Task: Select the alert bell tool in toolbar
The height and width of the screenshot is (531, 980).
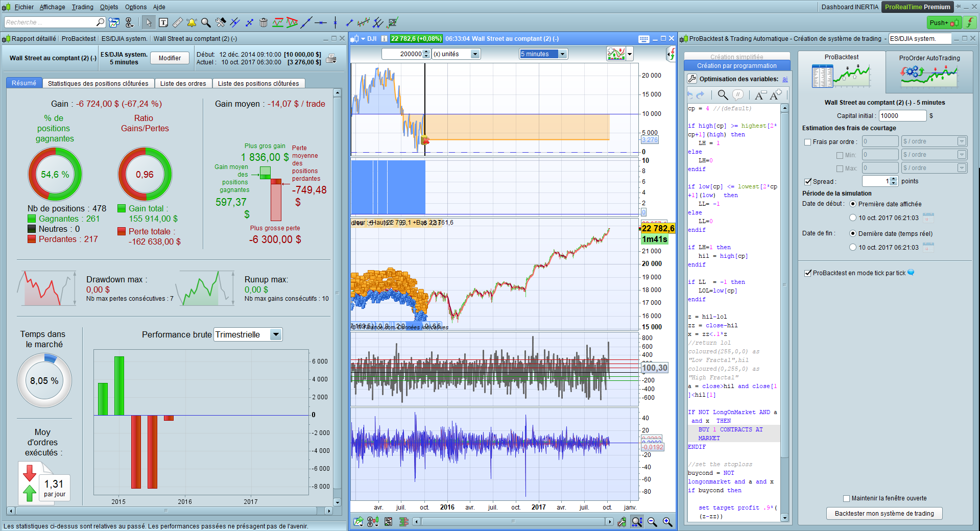Action: tap(192, 22)
